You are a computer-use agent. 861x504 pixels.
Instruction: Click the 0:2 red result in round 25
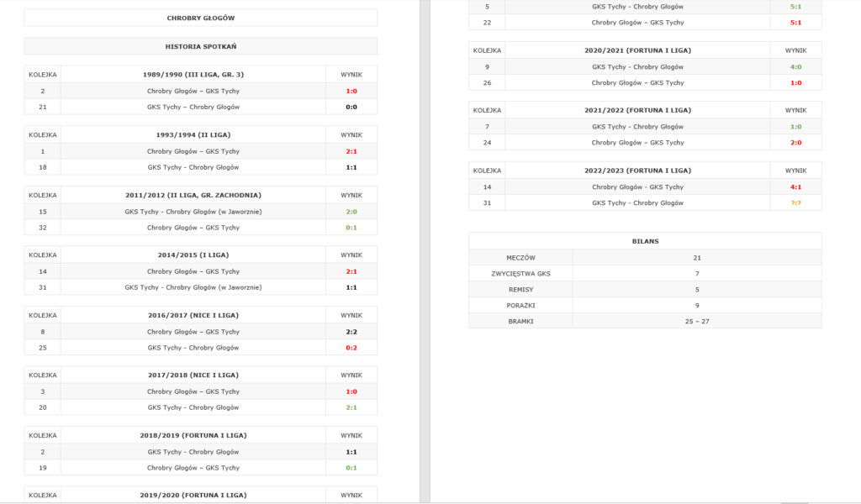[351, 348]
